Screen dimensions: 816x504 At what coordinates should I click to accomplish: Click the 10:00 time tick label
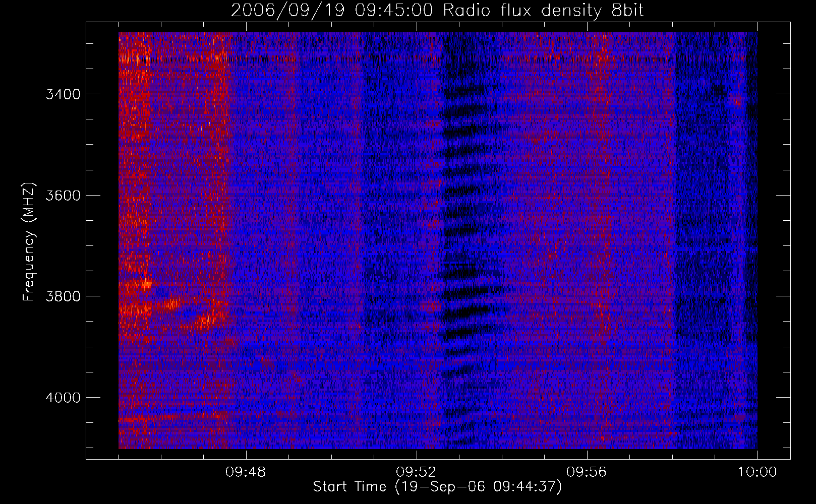pyautogui.click(x=757, y=472)
